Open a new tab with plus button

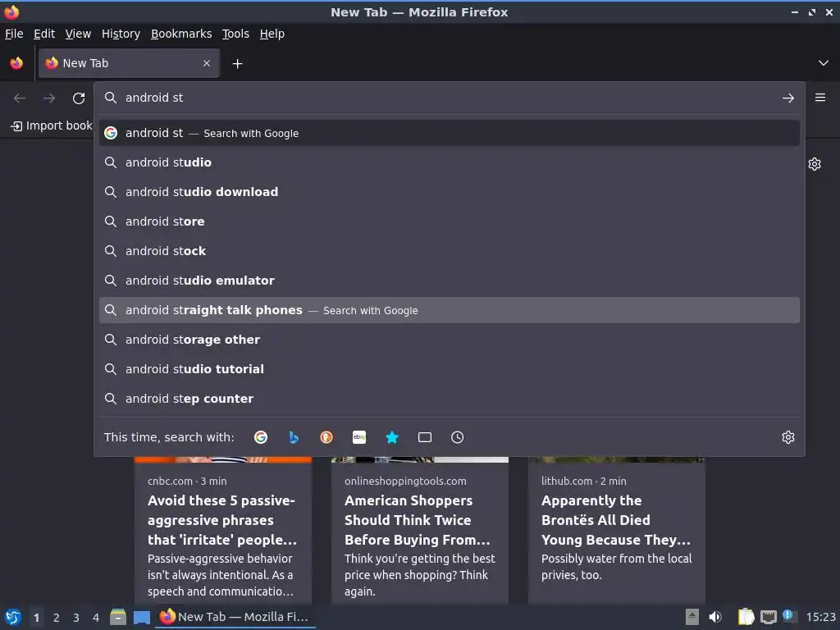point(237,64)
